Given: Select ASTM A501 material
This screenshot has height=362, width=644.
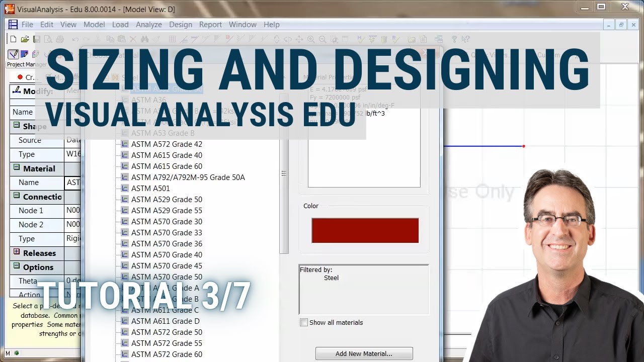Looking at the screenshot, I should click(x=150, y=189).
